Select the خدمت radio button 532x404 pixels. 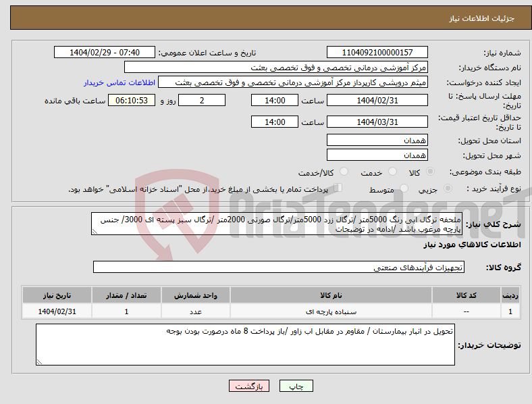coord(392,172)
